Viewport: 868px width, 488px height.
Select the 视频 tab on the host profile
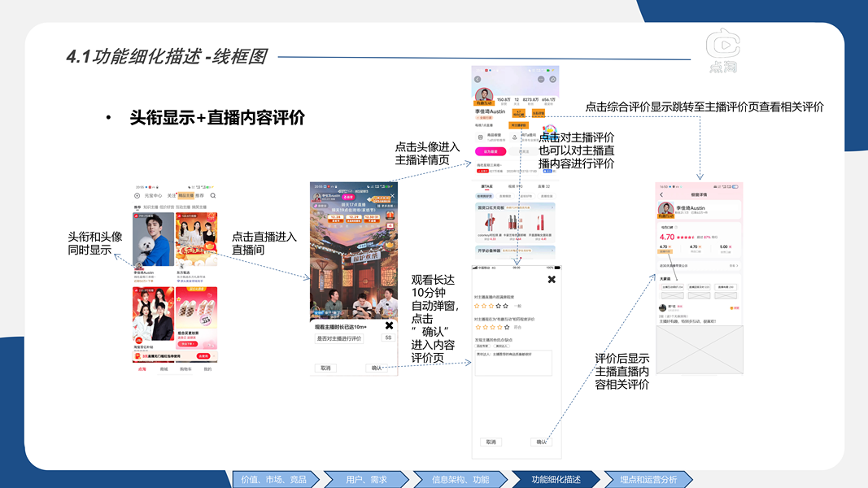[x=514, y=186]
